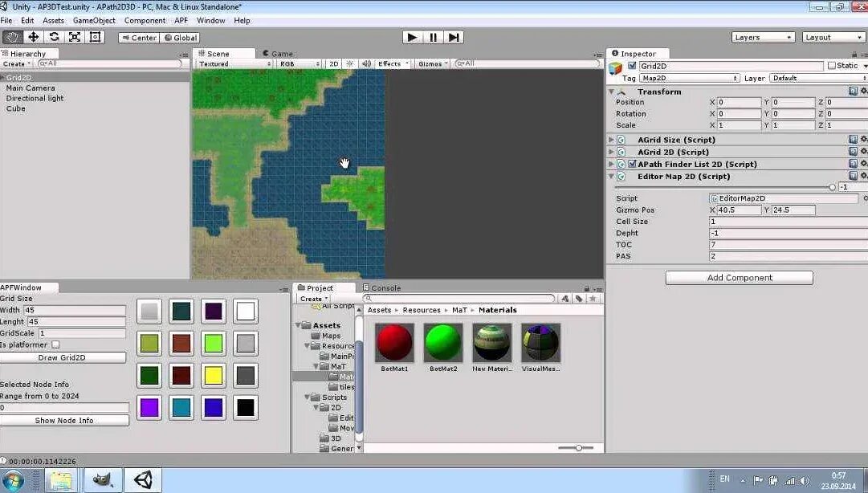The image size is (868, 493).
Task: Open AGrid 2D script help icon
Action: [853, 152]
